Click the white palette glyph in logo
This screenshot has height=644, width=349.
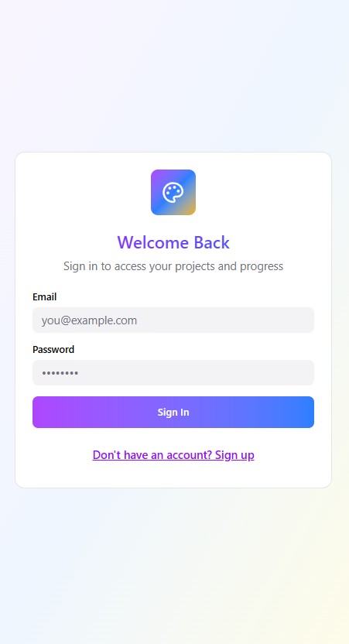click(x=173, y=192)
